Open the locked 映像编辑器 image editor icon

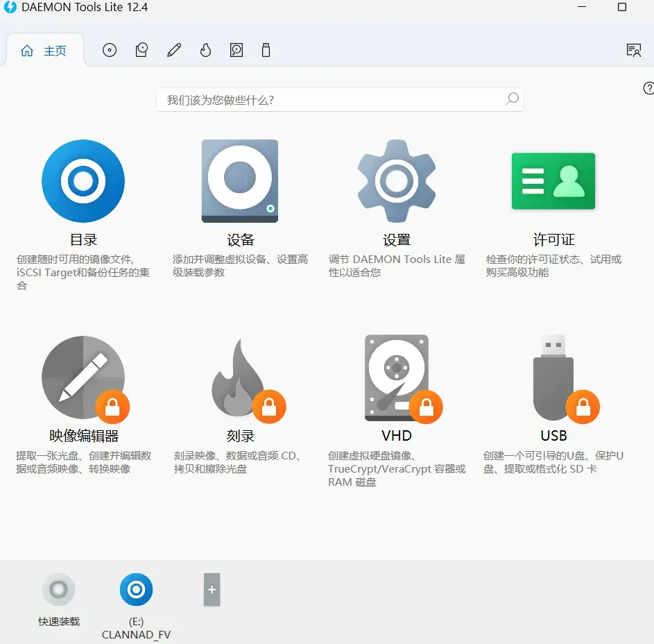pyautogui.click(x=85, y=378)
